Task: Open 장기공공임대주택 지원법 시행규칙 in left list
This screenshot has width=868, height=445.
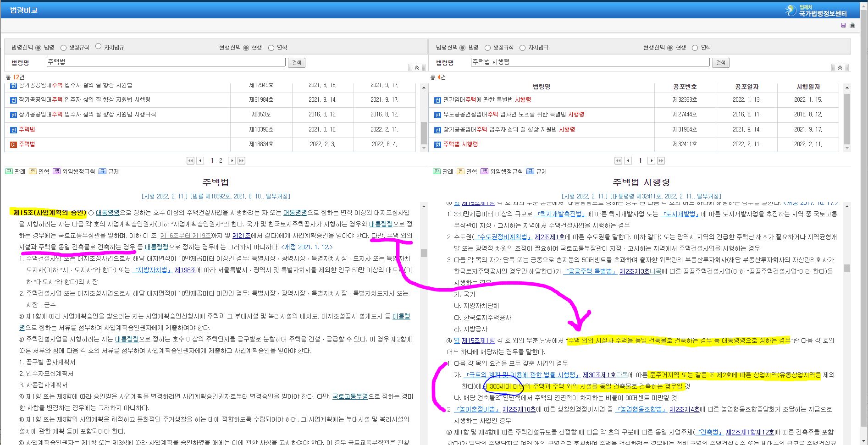Action: tap(87, 115)
